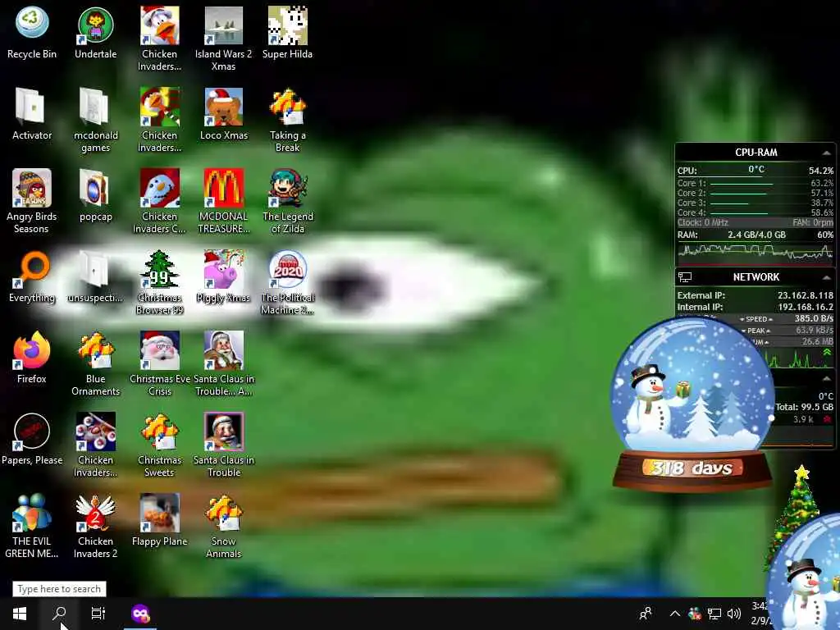
Task: Launch Christmas Eve Crisis
Action: click(159, 363)
